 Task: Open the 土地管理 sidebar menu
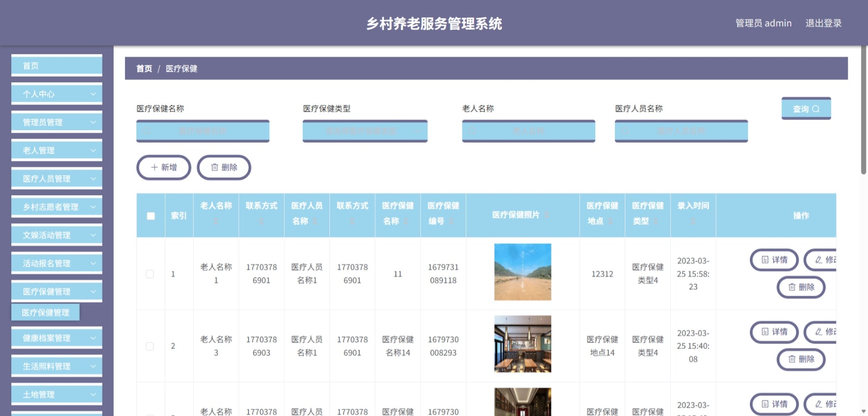coord(57,395)
